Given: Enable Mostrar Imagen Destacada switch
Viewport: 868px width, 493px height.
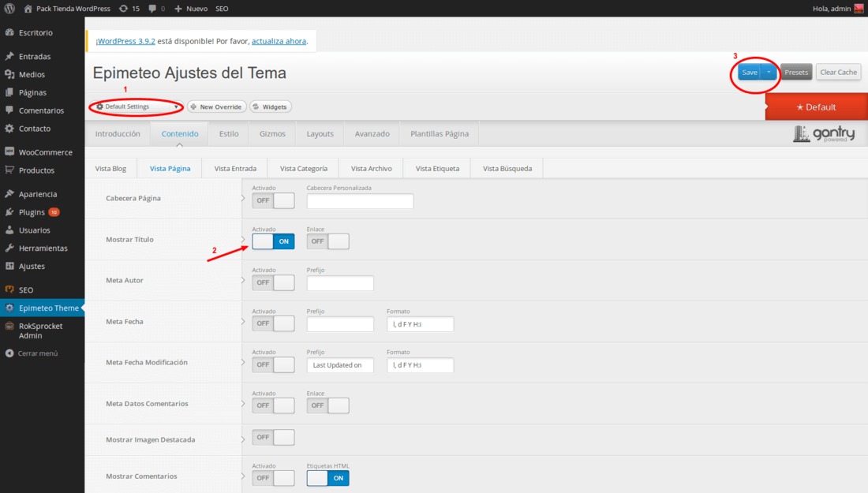Looking at the screenshot, I should 273,437.
